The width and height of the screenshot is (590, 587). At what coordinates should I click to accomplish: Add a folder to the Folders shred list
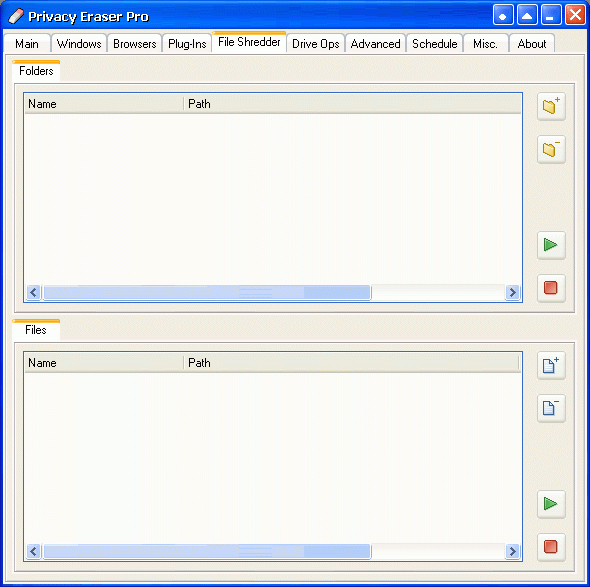pyautogui.click(x=551, y=106)
